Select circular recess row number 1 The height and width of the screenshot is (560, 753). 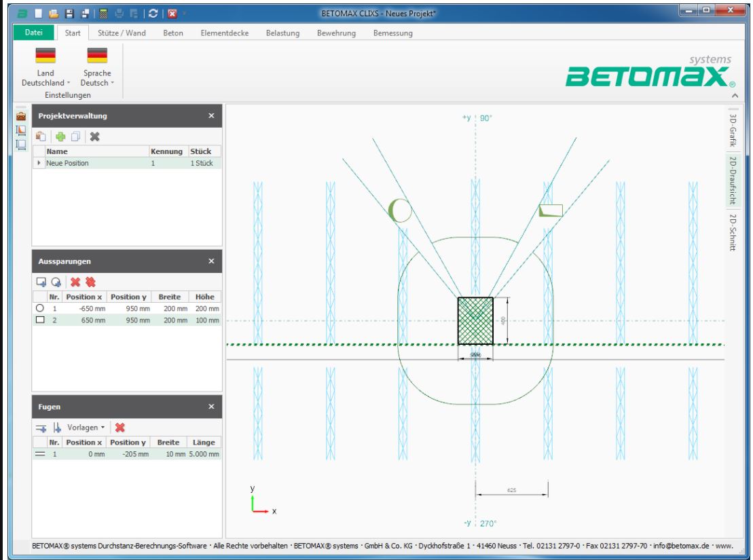[x=127, y=308]
